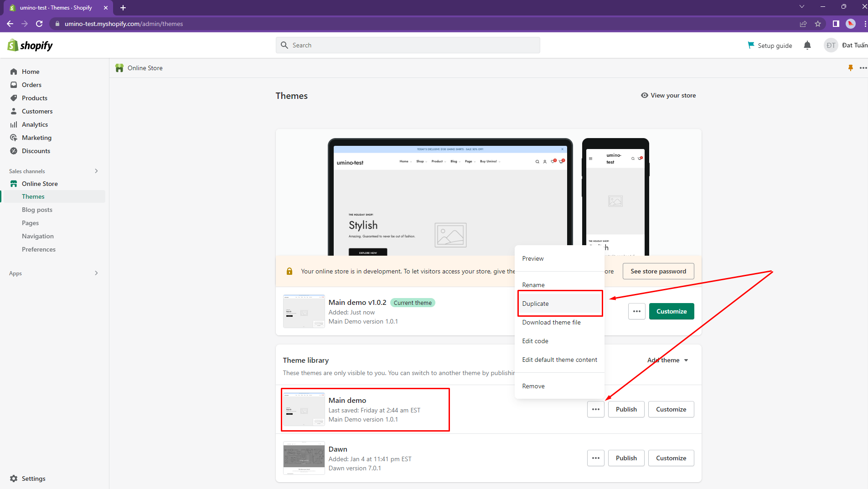Click the Settings gear icon
Screen dimensions: 868x489
tap(14, 479)
